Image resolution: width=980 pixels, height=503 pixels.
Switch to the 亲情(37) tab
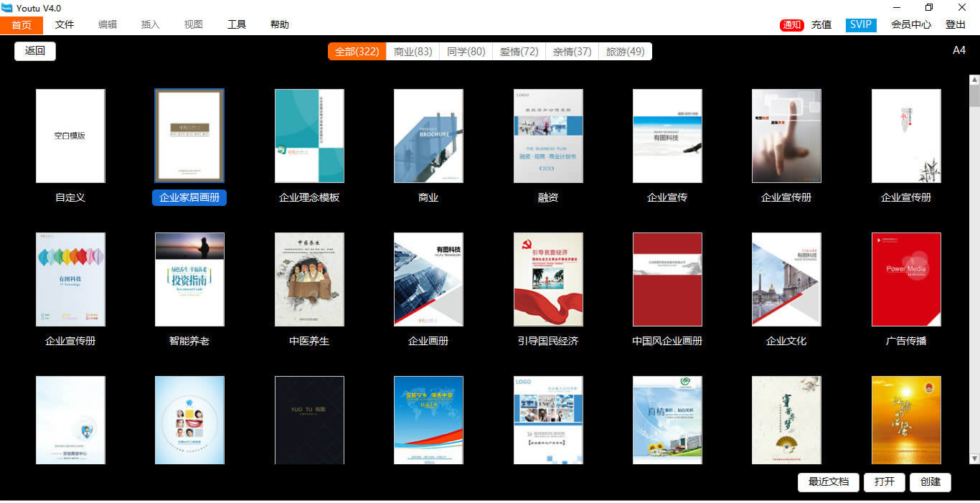pos(573,52)
